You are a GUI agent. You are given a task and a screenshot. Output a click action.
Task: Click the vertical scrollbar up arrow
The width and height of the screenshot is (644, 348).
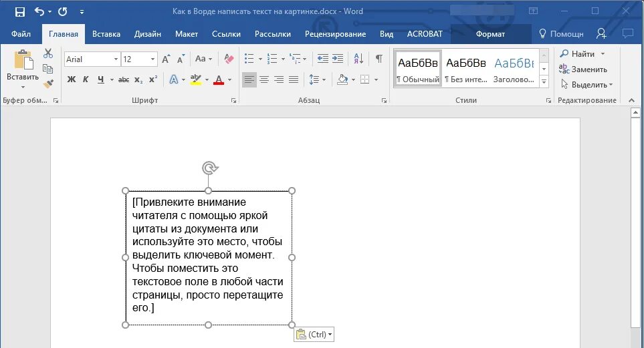[x=635, y=112]
